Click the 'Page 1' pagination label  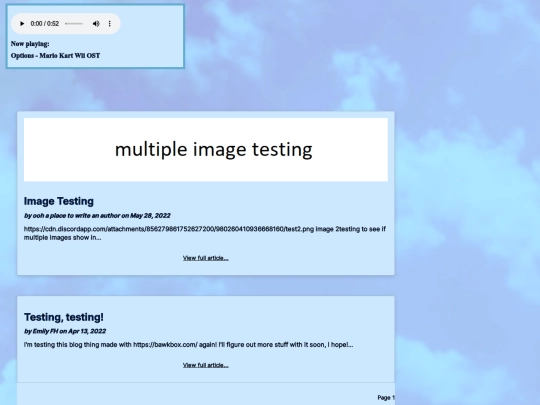click(386, 398)
